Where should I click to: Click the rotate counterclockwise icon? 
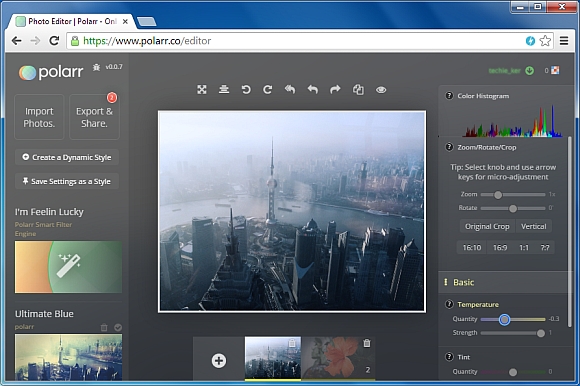pos(246,89)
